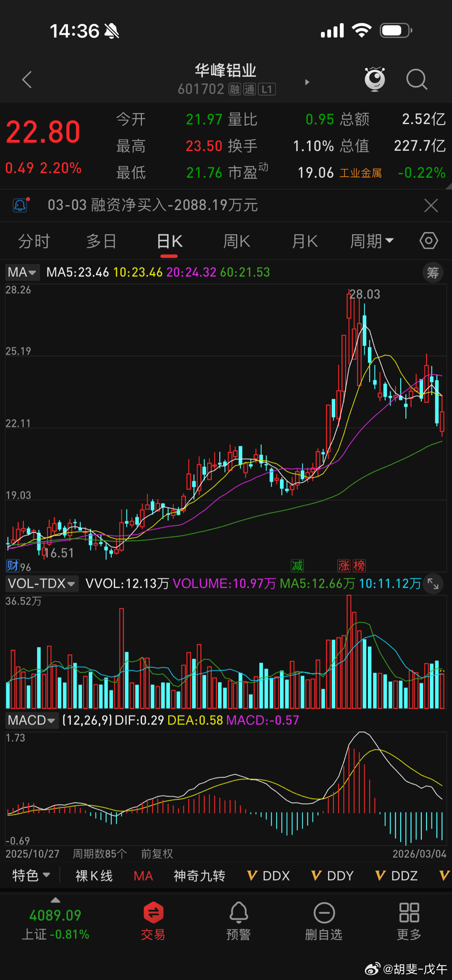Screen dimensions: 452x980
Task: Enable 神奇九转 indicator
Action: pos(199,876)
